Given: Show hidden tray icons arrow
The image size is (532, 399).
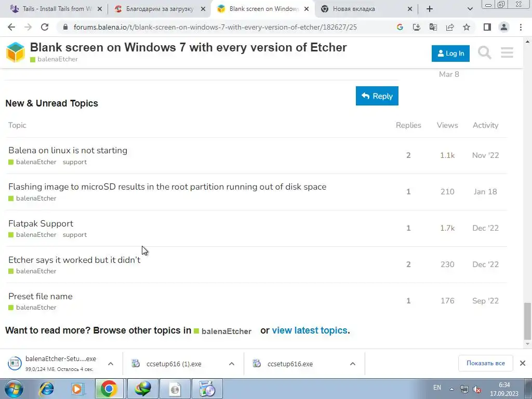Looking at the screenshot, I should 451,389.
